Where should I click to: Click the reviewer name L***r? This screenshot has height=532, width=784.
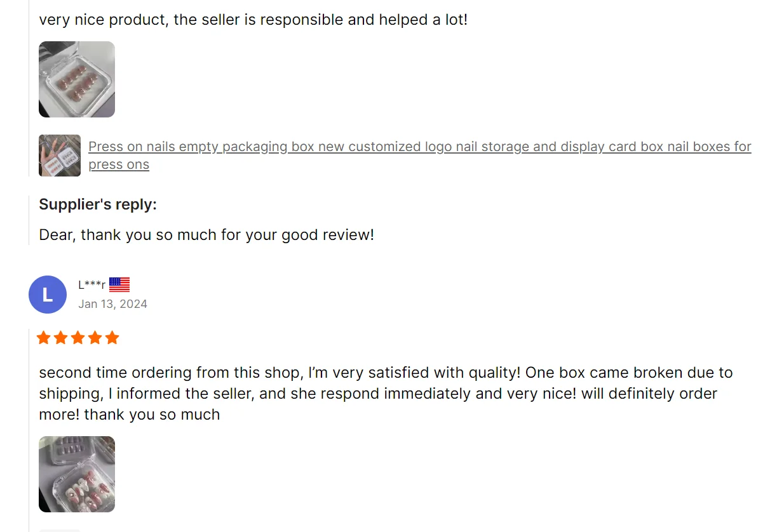(91, 285)
